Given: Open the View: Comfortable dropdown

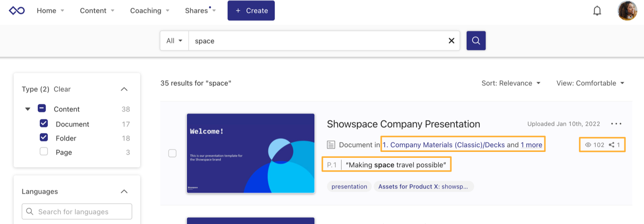Looking at the screenshot, I should click(x=590, y=83).
